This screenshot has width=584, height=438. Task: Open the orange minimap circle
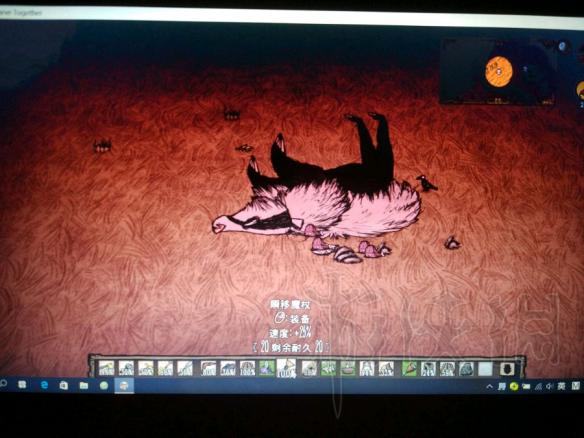tap(499, 72)
